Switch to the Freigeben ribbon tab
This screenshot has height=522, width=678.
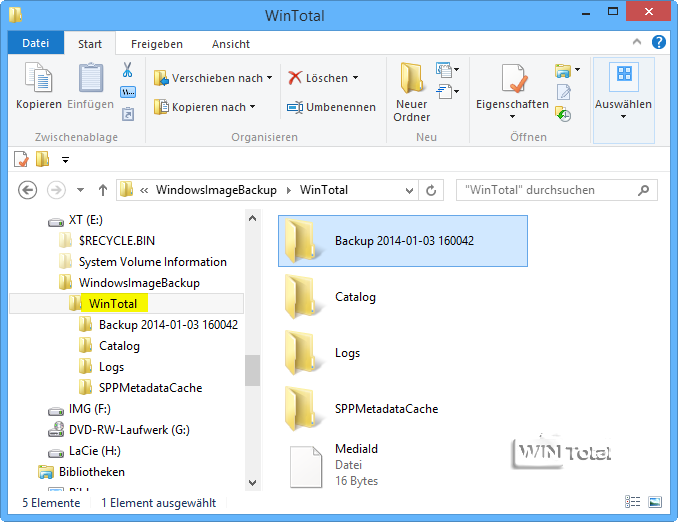pyautogui.click(x=157, y=44)
